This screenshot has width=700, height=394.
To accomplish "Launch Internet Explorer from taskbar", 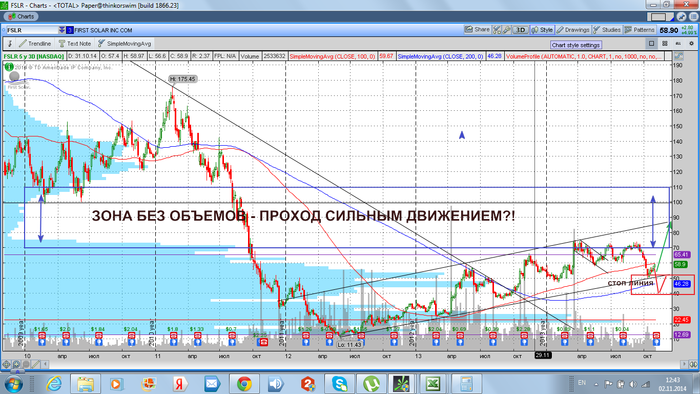I will point(54,384).
